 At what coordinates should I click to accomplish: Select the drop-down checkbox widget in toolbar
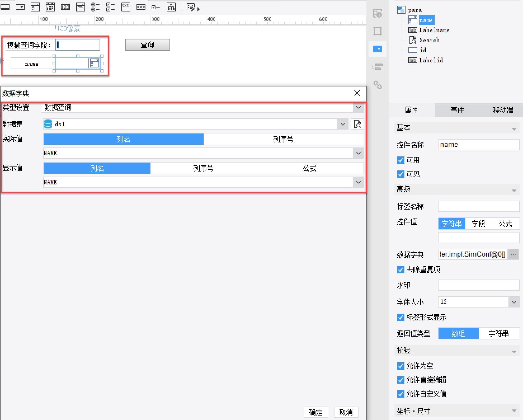pyautogui.click(x=35, y=7)
